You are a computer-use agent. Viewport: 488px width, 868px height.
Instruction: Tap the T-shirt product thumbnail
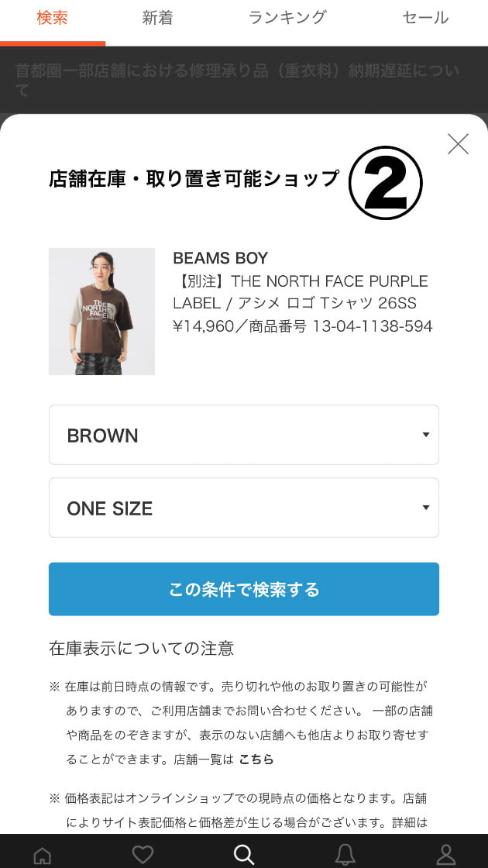tap(101, 312)
